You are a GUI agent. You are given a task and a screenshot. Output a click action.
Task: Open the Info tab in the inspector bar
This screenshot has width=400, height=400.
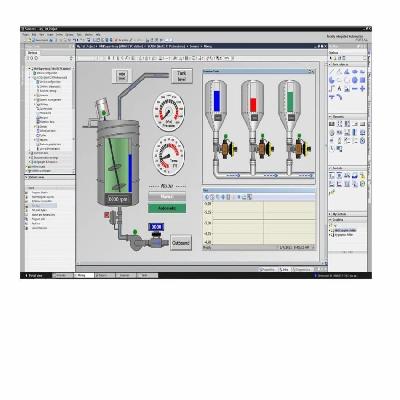[284, 269]
